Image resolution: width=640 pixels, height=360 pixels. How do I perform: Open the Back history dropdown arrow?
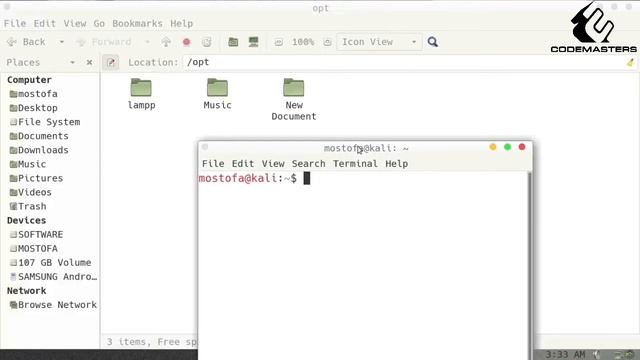(x=62, y=42)
